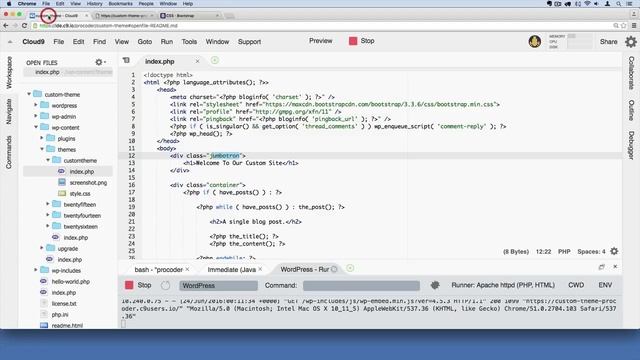The image size is (640, 360).
Task: Add new editor tab with plus icon
Action: (215, 61)
